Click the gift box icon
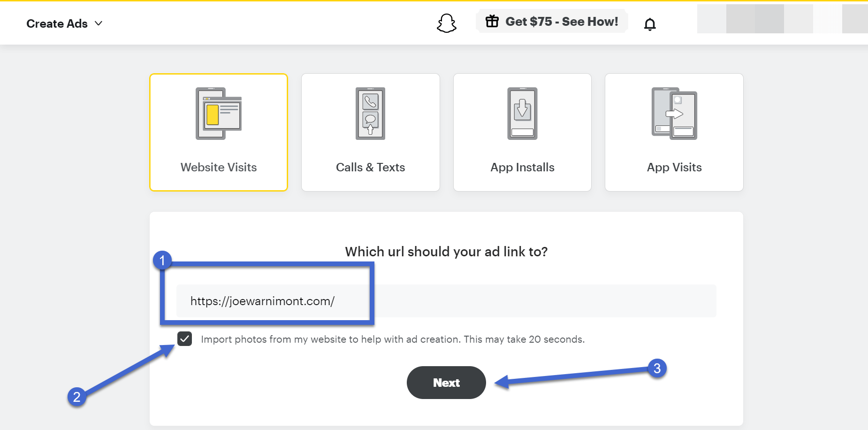The image size is (868, 430). pos(492,22)
